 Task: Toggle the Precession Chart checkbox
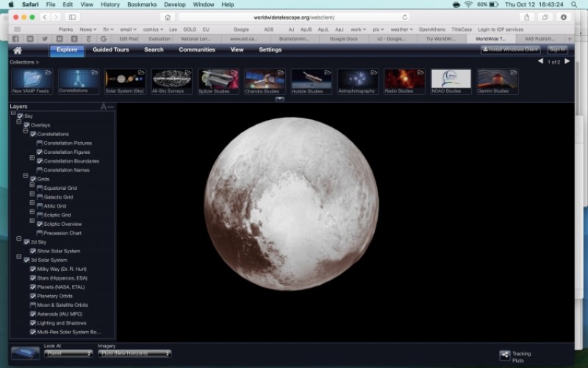tap(40, 233)
